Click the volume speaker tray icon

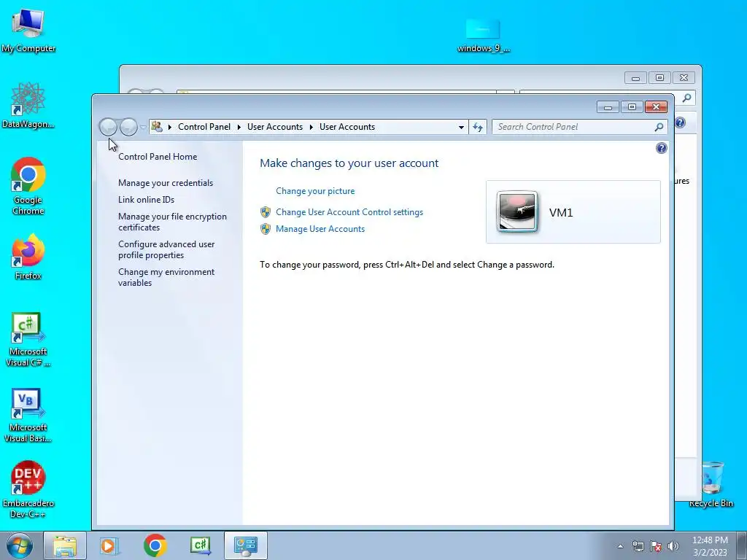(x=673, y=546)
